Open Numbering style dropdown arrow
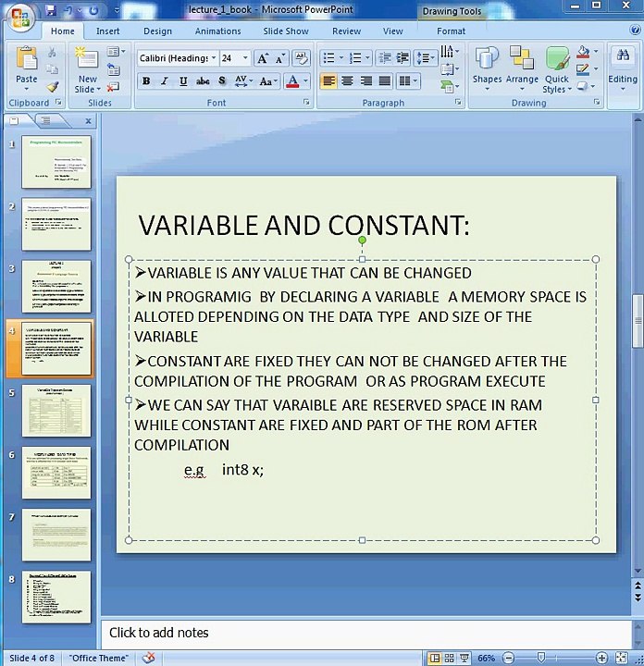The image size is (644, 666). pyautogui.click(x=367, y=57)
